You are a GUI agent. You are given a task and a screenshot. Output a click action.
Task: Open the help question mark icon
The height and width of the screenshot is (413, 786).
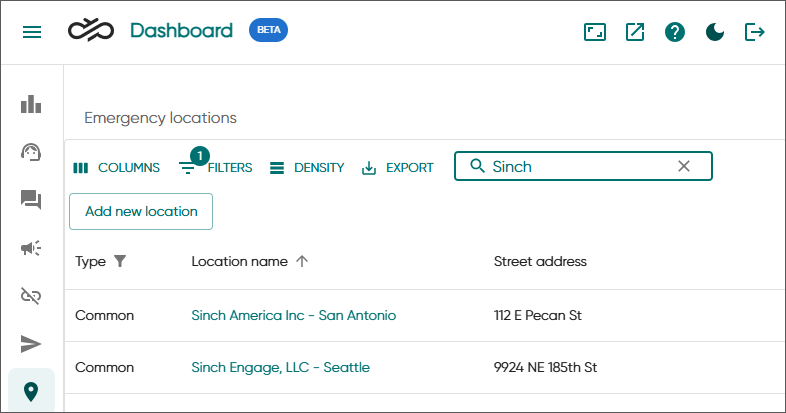[x=675, y=32]
